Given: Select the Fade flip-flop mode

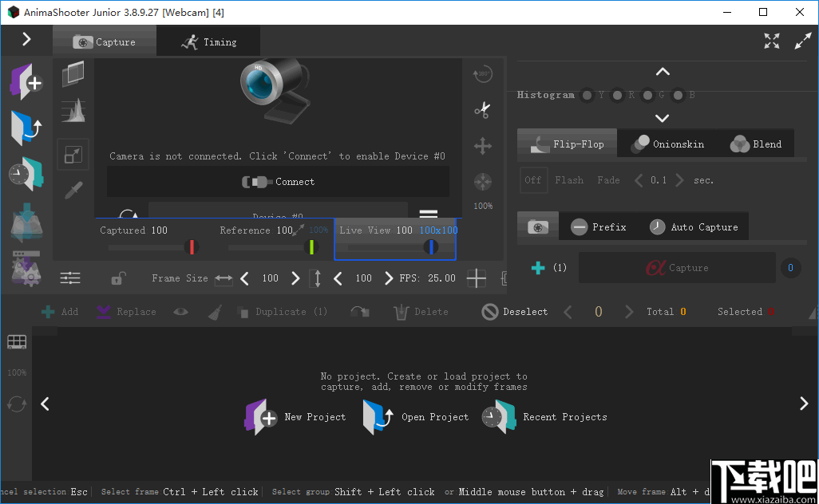Looking at the screenshot, I should tap(608, 180).
